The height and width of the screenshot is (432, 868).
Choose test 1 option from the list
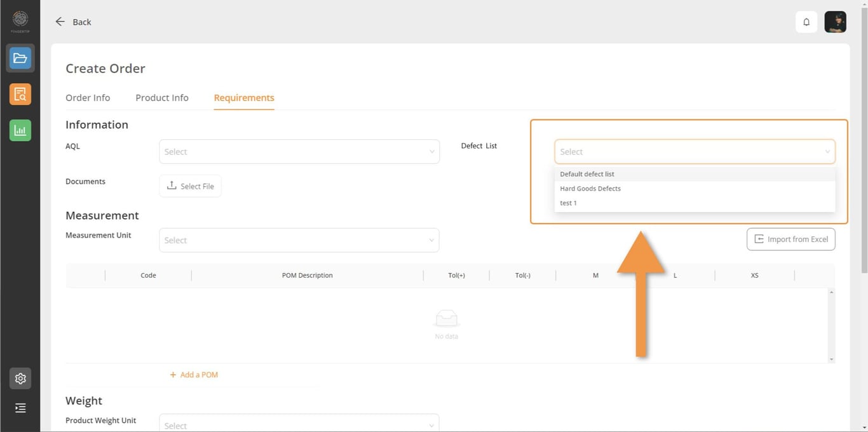point(695,203)
